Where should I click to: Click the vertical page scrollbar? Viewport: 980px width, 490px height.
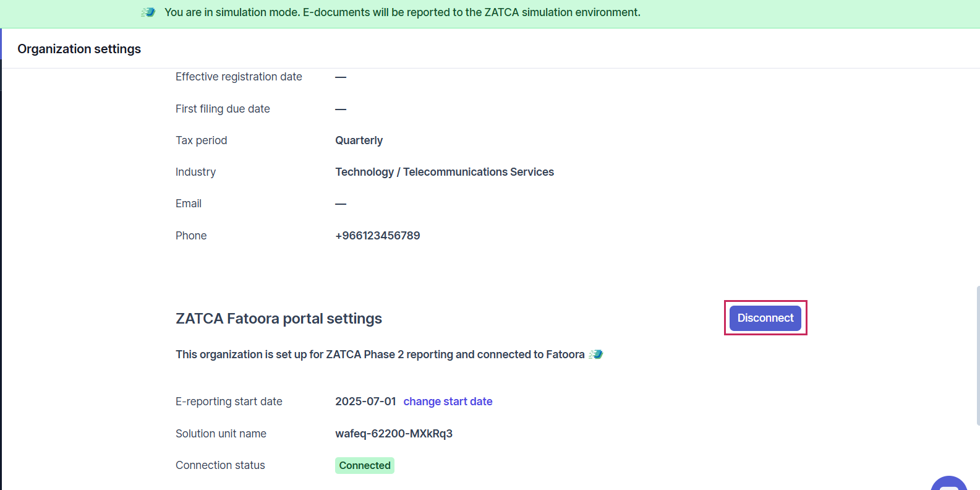(x=978, y=356)
